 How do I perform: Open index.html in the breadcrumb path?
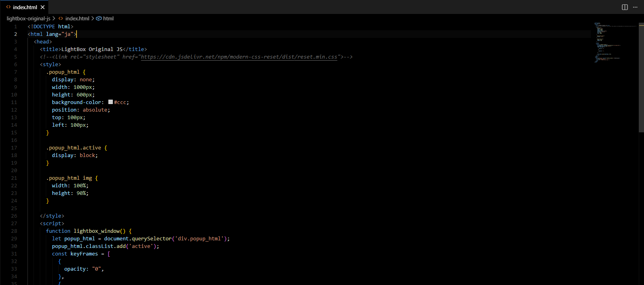[x=77, y=18]
